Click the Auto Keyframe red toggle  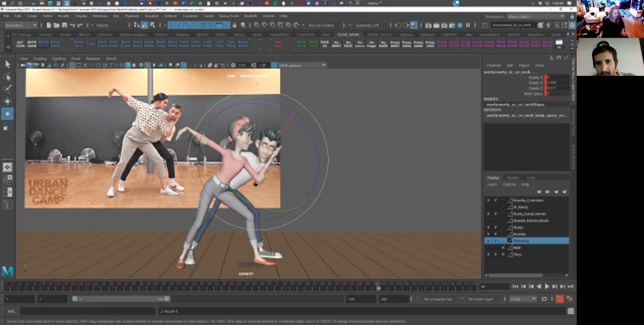(559, 299)
